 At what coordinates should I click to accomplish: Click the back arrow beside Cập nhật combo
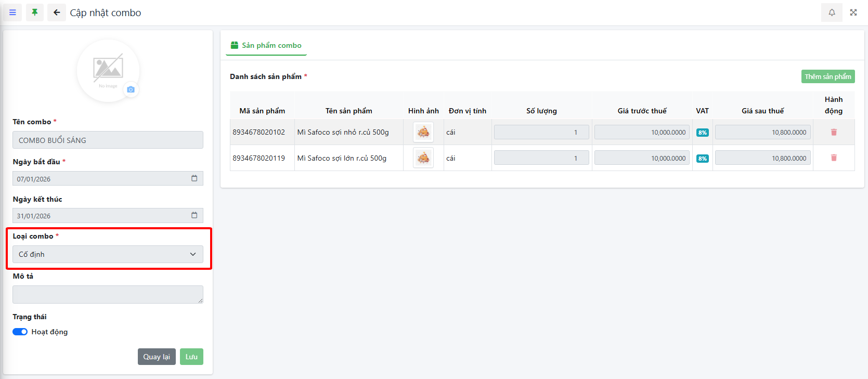57,12
